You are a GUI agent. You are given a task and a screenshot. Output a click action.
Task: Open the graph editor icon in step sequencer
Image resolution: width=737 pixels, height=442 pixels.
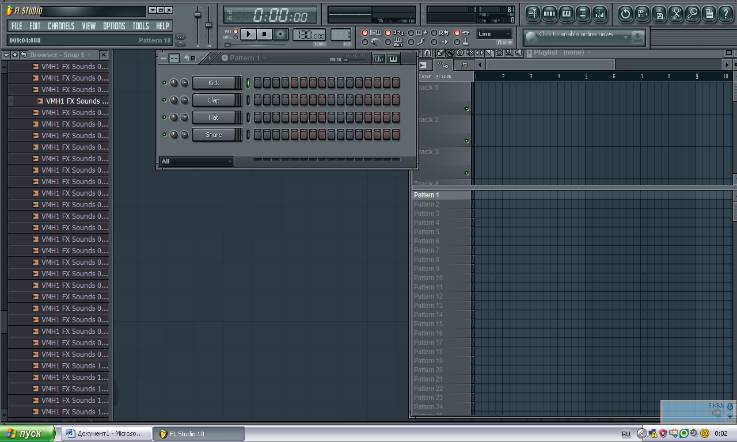coord(380,58)
